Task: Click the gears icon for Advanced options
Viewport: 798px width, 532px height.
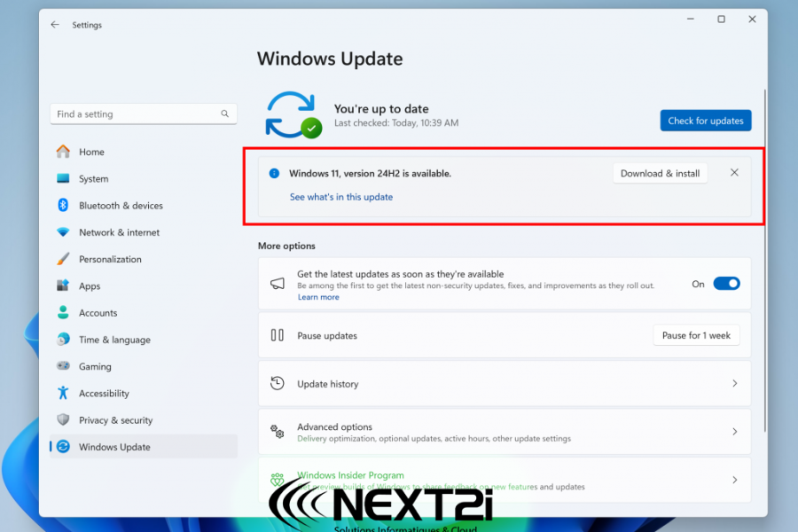Action: point(278,432)
